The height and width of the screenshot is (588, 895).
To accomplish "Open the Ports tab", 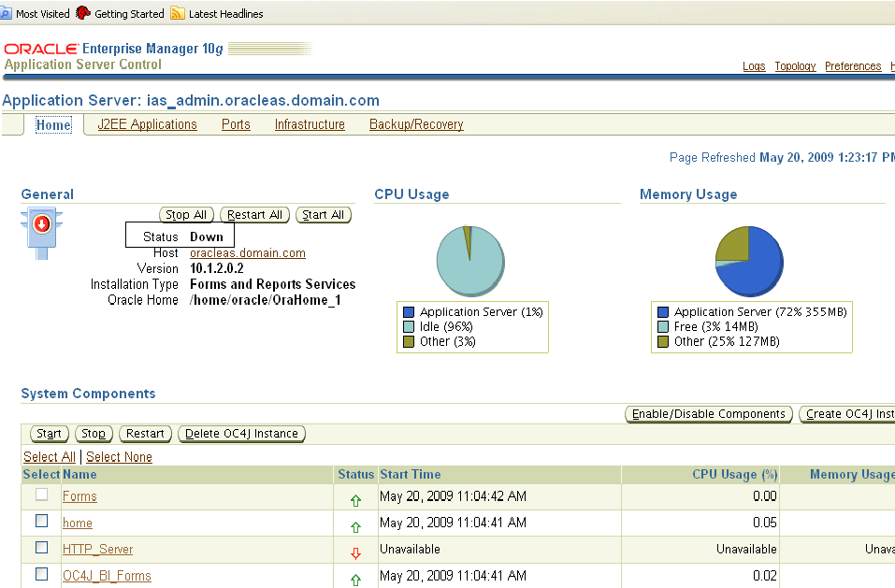I will [x=236, y=124].
